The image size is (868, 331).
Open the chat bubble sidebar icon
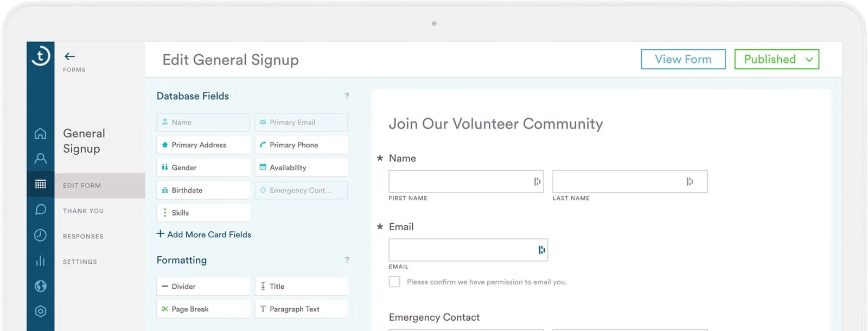tap(40, 210)
